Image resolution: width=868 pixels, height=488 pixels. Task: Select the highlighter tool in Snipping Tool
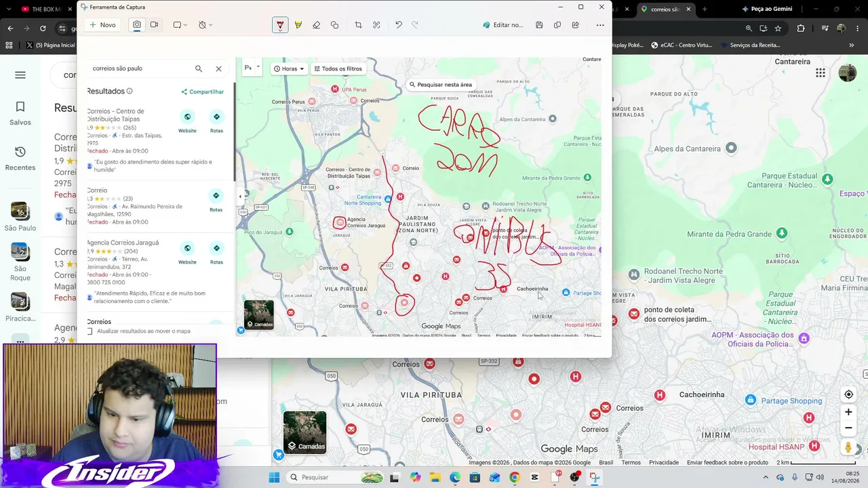[298, 25]
